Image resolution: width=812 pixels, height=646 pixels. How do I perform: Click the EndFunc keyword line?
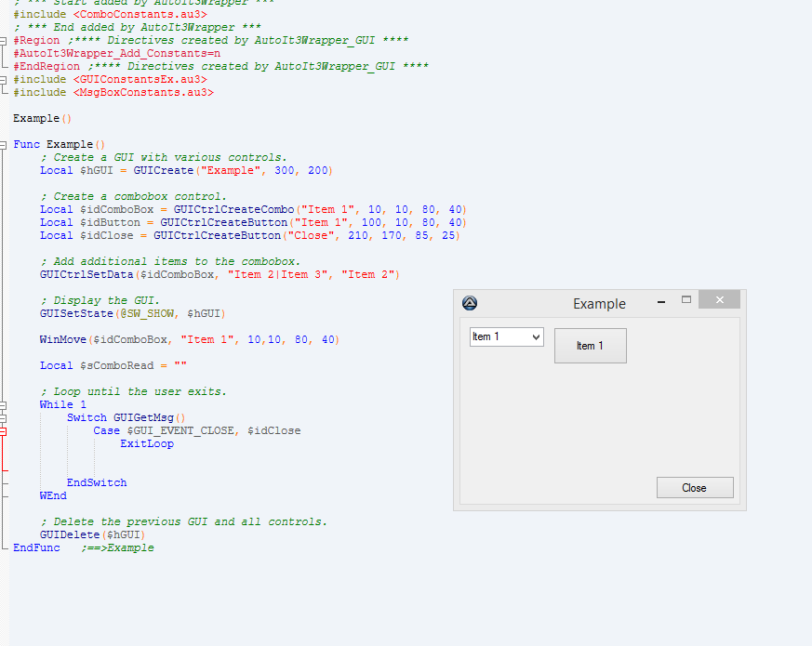tap(36, 548)
